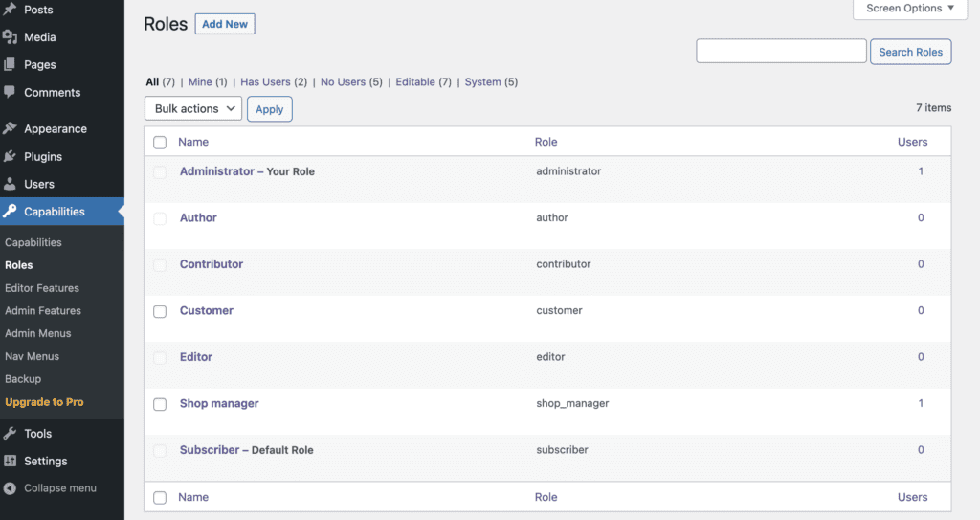
Task: Click the Tools wrench icon
Action: (x=10, y=433)
